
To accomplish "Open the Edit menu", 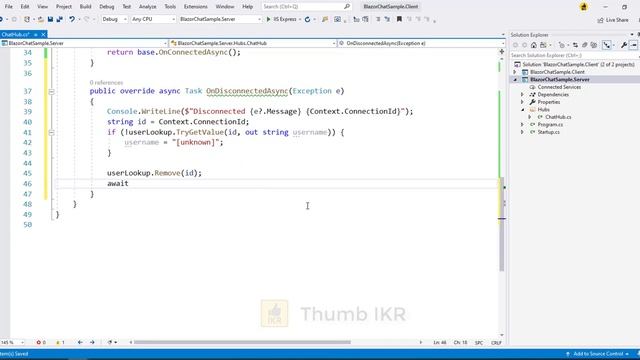I will coord(25,7).
